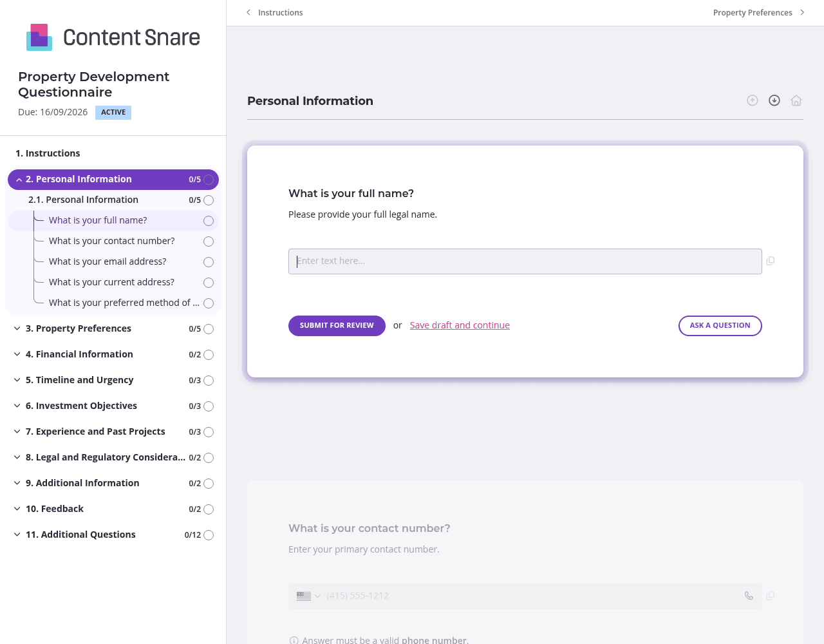
Task: Click the scroll-up arrow icon in section header
Action: [753, 100]
